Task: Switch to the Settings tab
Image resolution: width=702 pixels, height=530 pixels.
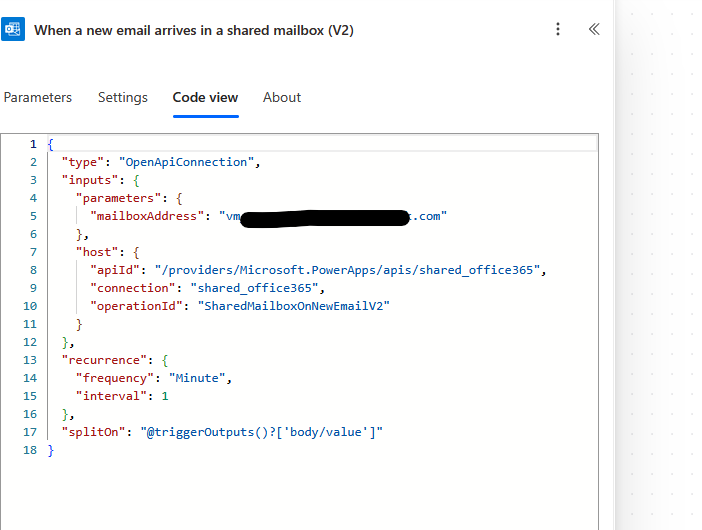Action: tap(123, 98)
